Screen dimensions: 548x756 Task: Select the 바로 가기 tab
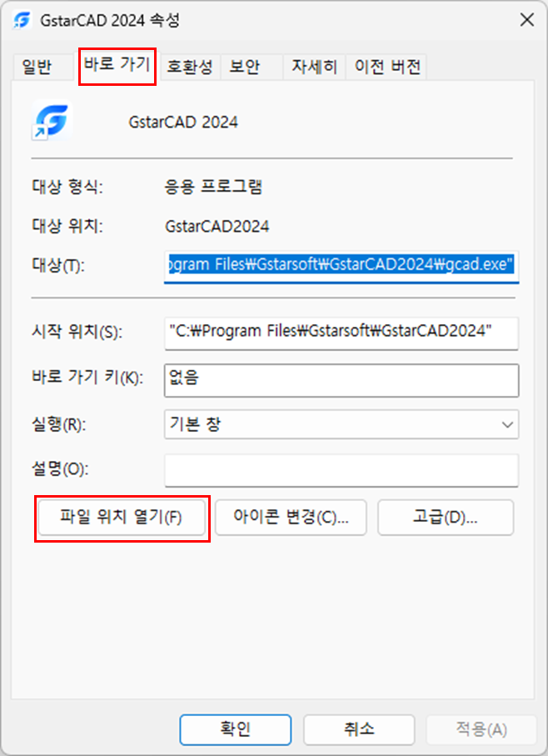click(x=117, y=65)
